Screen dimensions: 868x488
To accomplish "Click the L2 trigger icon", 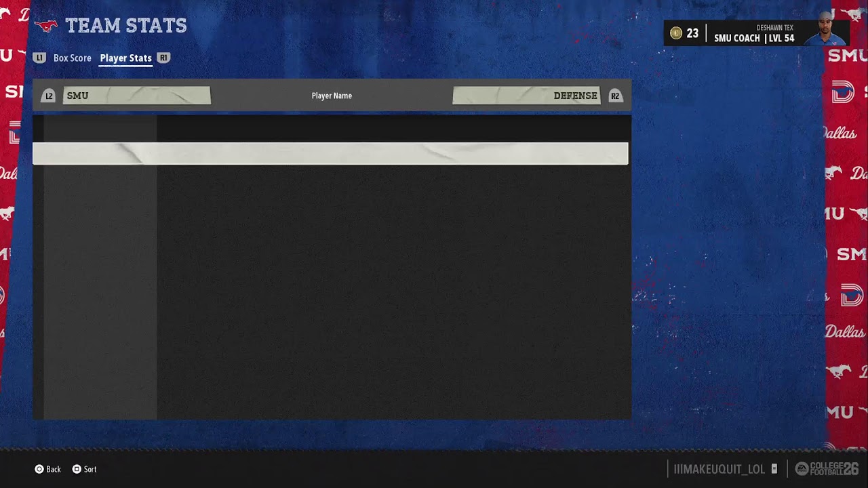I will (48, 96).
